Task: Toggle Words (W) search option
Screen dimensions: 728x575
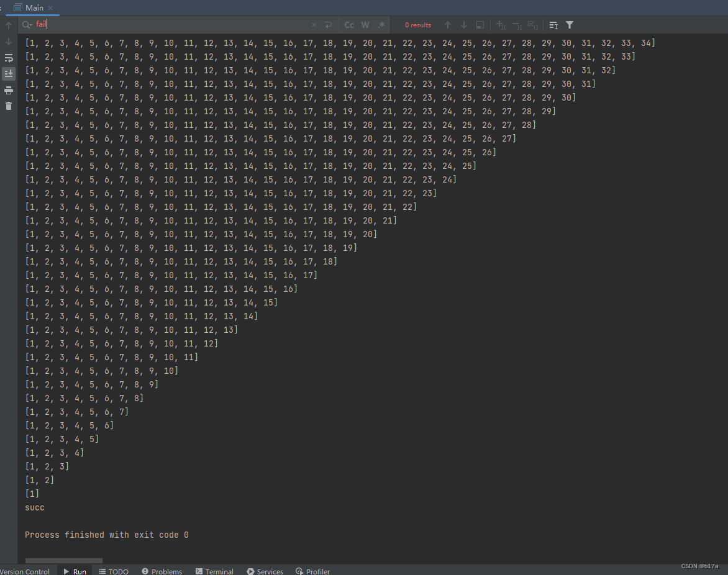Action: pos(365,25)
